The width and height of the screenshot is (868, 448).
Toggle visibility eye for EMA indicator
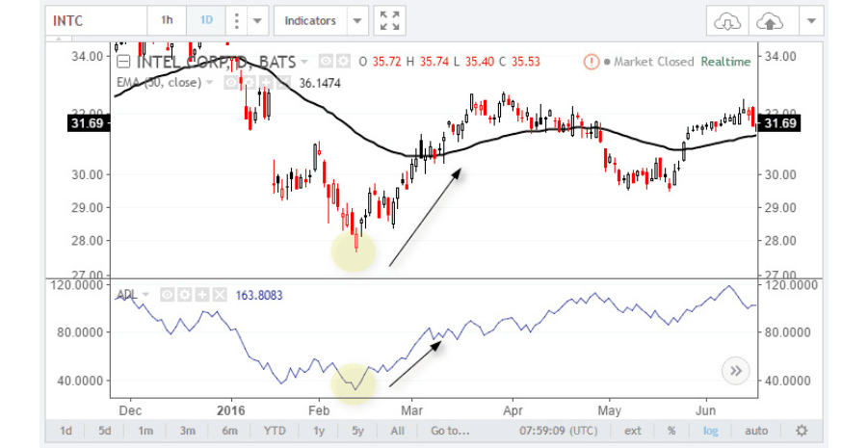pos(231,83)
